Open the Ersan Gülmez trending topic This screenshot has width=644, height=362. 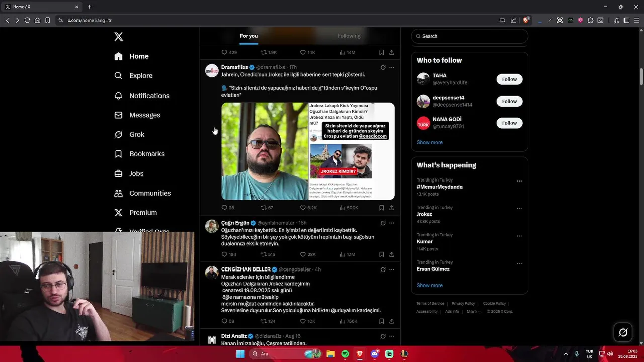coord(433,269)
